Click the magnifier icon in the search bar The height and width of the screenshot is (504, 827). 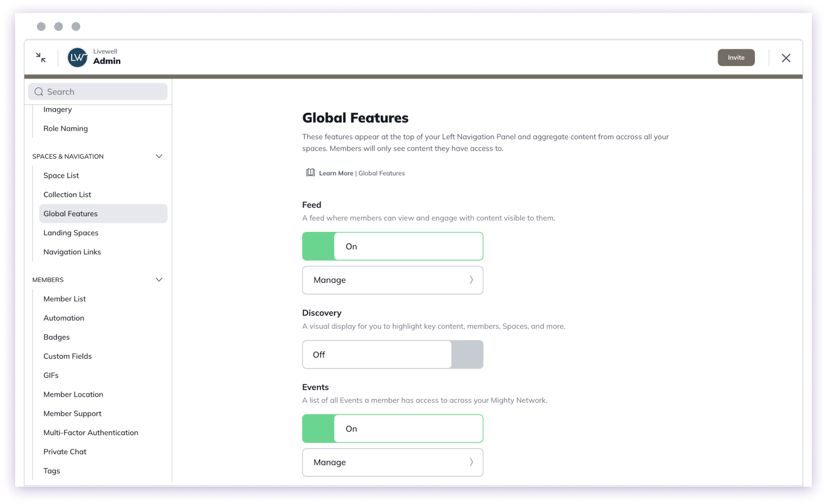[x=39, y=92]
